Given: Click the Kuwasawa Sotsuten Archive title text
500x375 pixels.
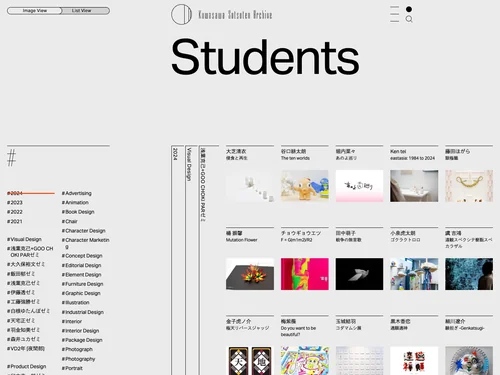Looking at the screenshot, I should coord(235,15).
